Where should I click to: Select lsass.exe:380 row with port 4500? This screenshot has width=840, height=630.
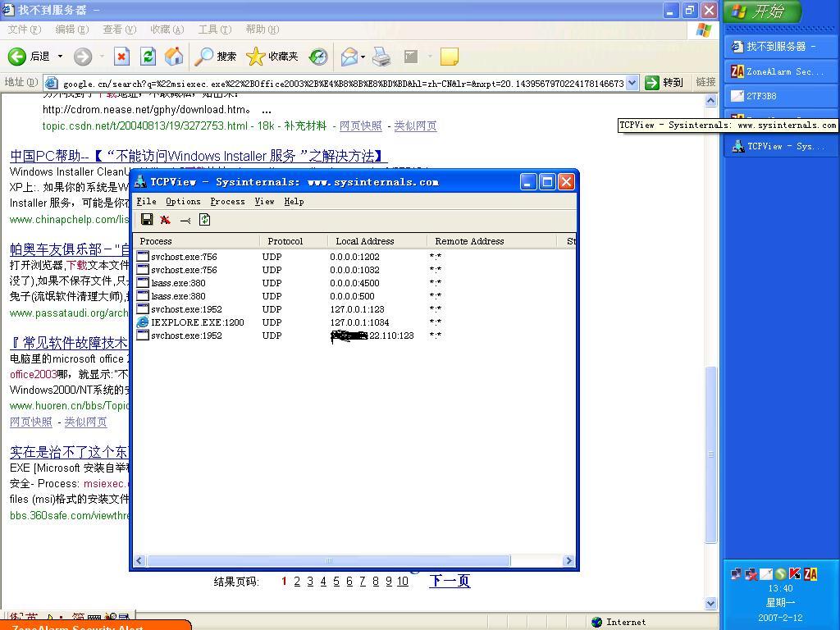point(354,283)
